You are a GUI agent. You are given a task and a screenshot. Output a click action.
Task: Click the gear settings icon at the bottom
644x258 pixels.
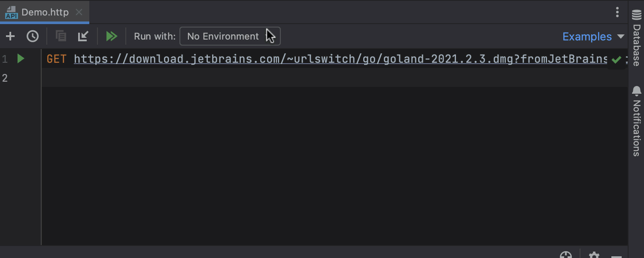coord(594,255)
